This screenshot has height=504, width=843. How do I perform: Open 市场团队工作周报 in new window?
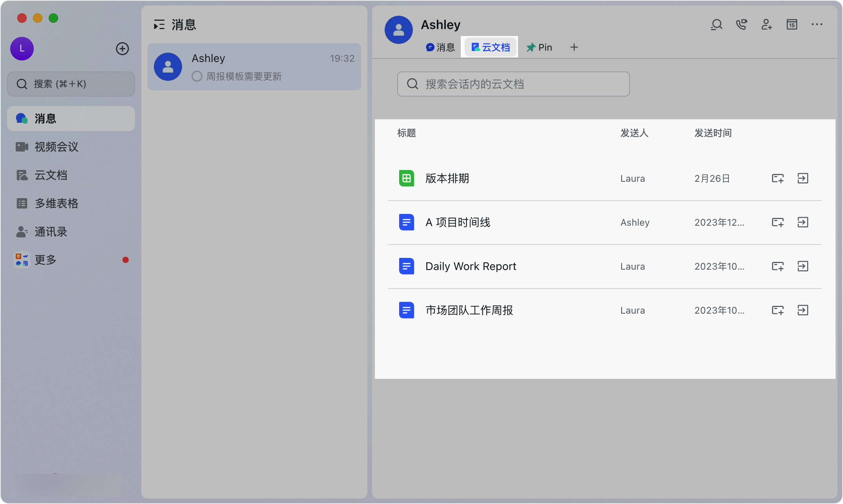[x=777, y=310]
